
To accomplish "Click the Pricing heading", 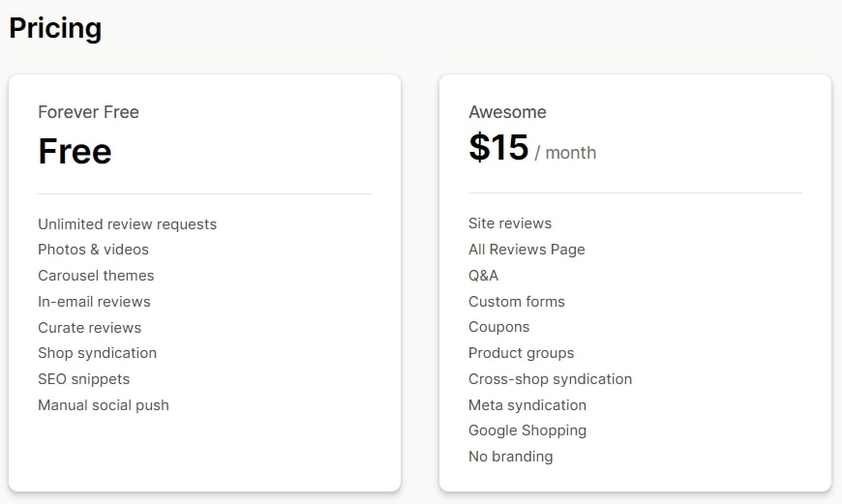I will coord(55,28).
